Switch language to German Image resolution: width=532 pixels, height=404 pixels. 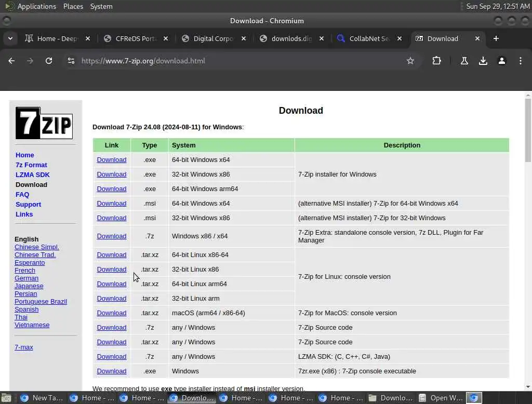tap(26, 278)
